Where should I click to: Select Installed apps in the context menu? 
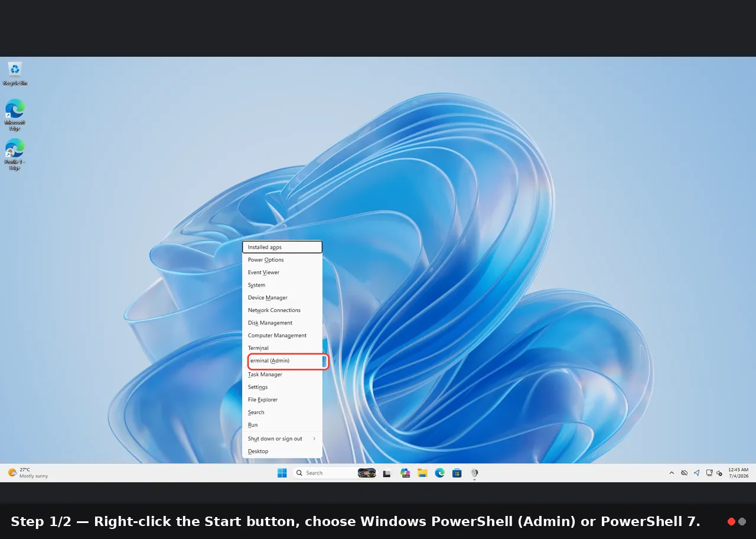click(x=282, y=247)
